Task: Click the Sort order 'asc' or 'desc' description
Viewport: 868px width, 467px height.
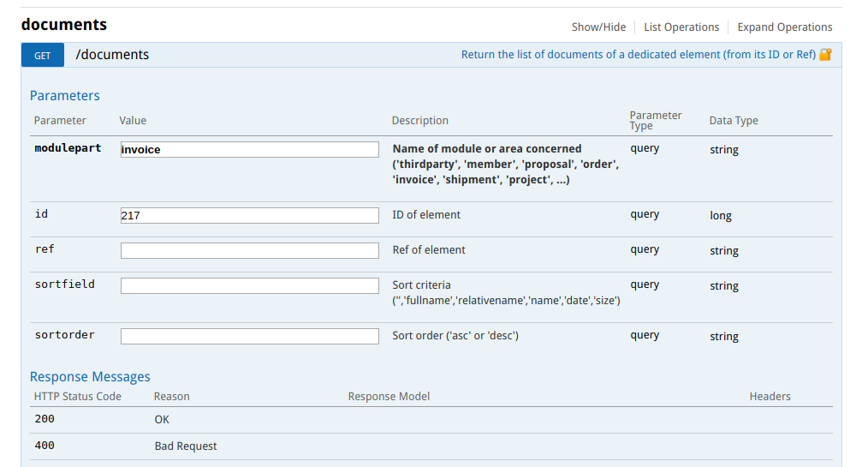Action: coord(455,335)
